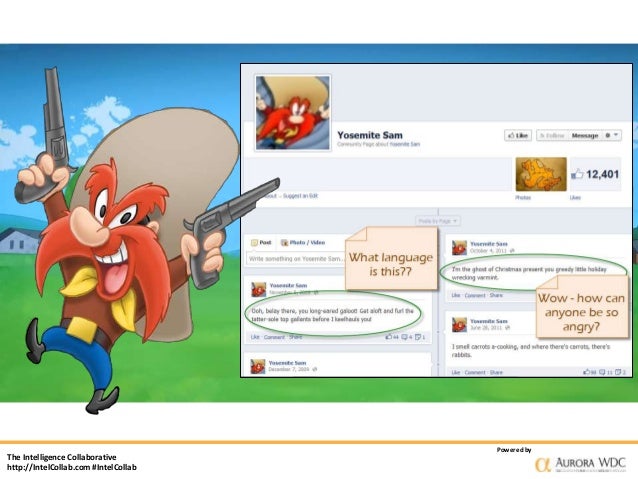638x479 pixels.
Task: Open the October 4, 2011 timestamp
Action: [488, 251]
